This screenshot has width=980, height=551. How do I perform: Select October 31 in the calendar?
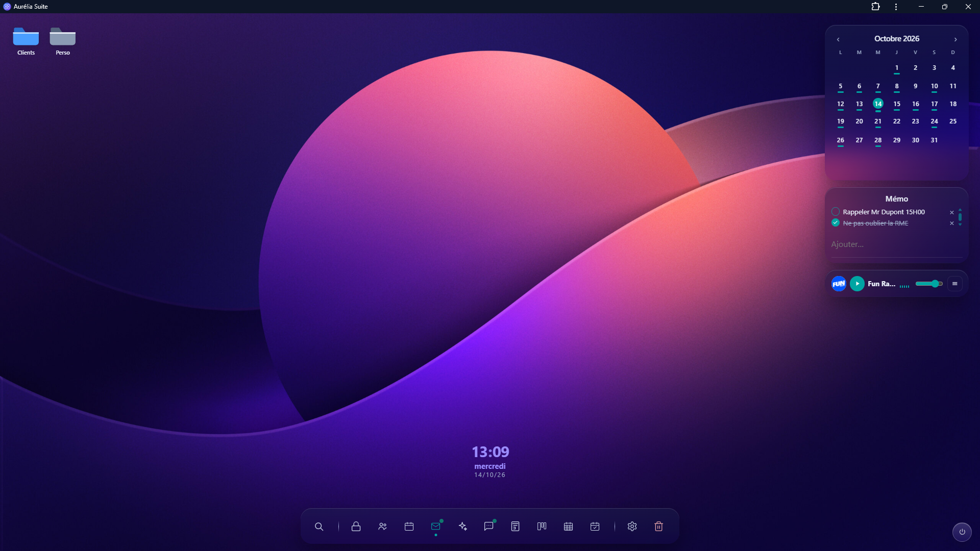tap(934, 140)
